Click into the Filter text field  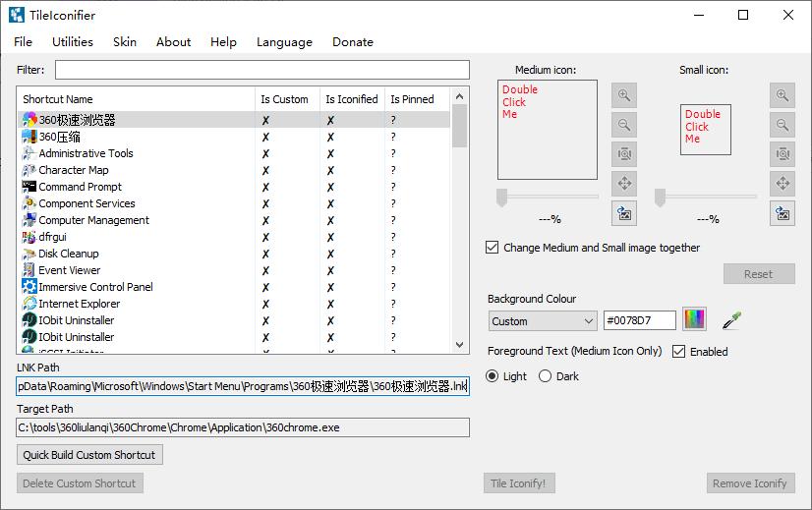[262, 70]
